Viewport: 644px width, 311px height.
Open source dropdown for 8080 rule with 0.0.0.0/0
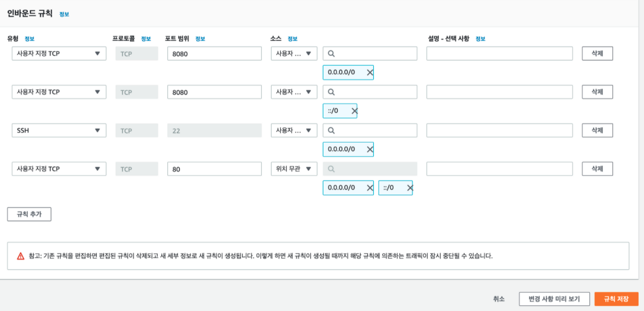(294, 53)
